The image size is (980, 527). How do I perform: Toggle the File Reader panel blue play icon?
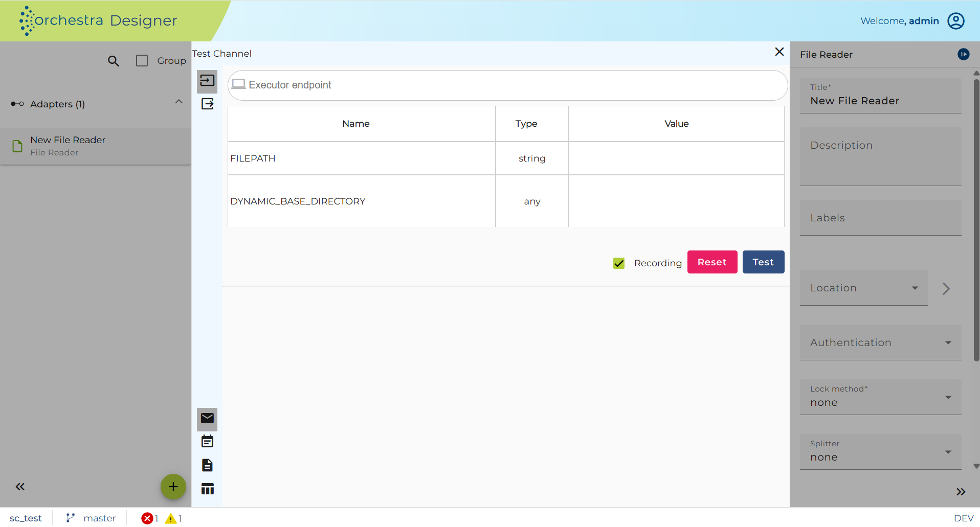[x=963, y=54]
